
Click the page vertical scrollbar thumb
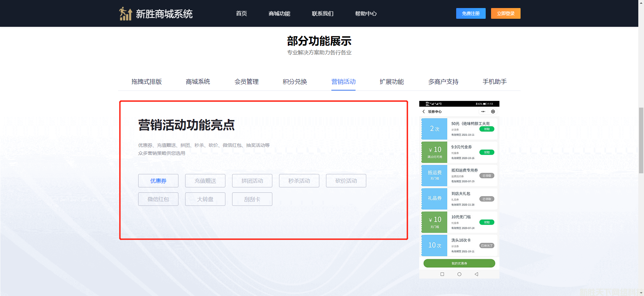point(641,140)
